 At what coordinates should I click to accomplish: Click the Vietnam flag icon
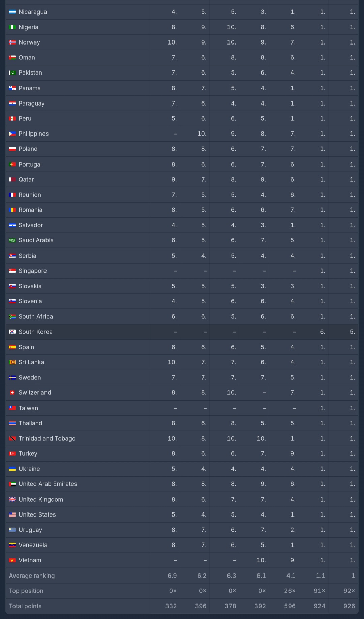point(12,560)
